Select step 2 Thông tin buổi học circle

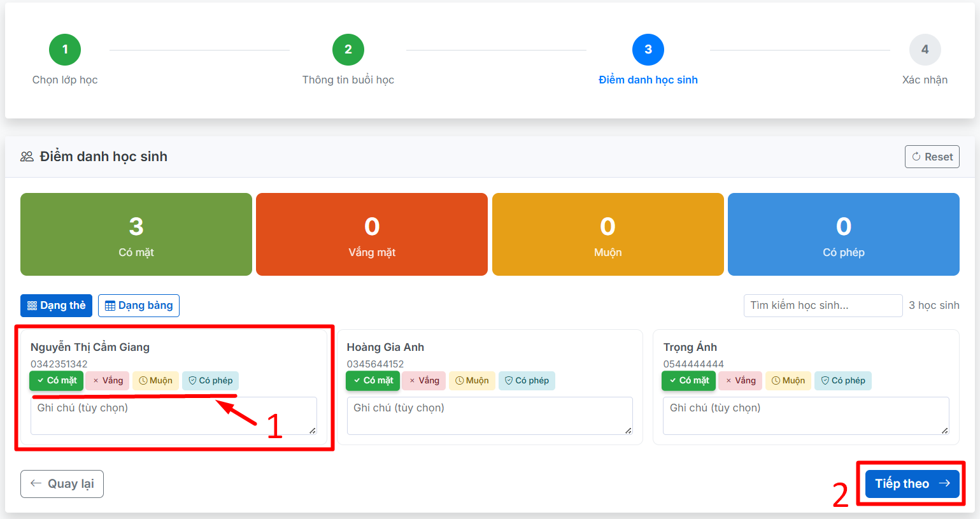(x=348, y=50)
